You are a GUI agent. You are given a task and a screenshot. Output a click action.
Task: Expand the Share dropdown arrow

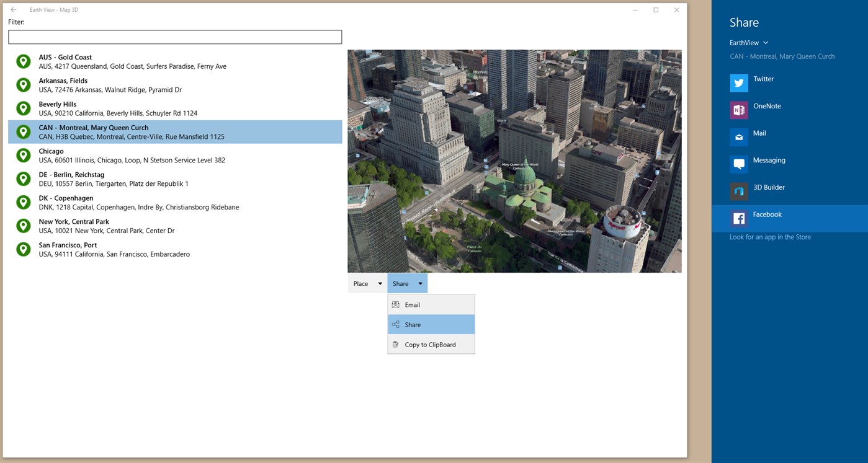pyautogui.click(x=420, y=283)
